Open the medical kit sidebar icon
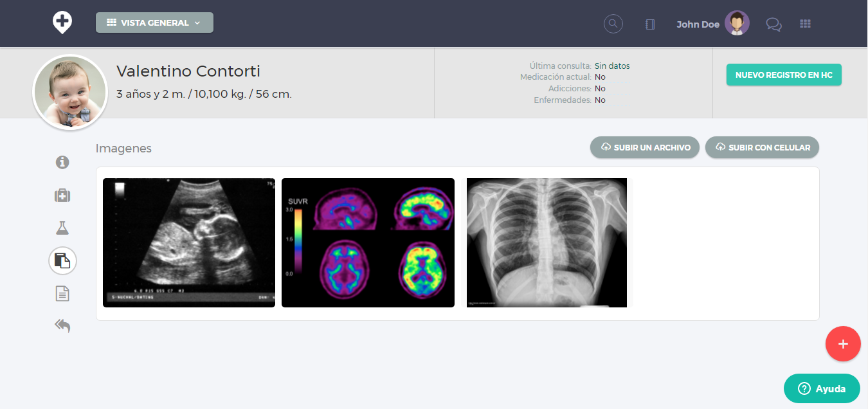 click(x=62, y=195)
